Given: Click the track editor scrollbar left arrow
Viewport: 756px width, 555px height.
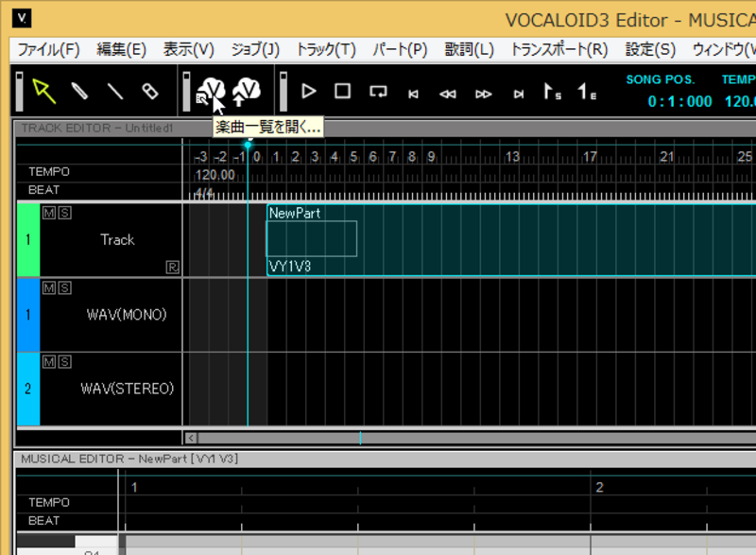Looking at the screenshot, I should [192, 438].
